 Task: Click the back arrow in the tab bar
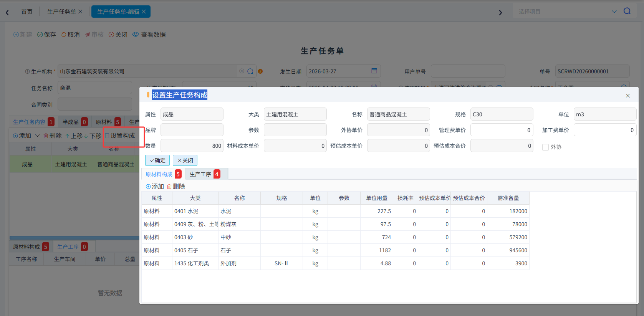[7, 12]
